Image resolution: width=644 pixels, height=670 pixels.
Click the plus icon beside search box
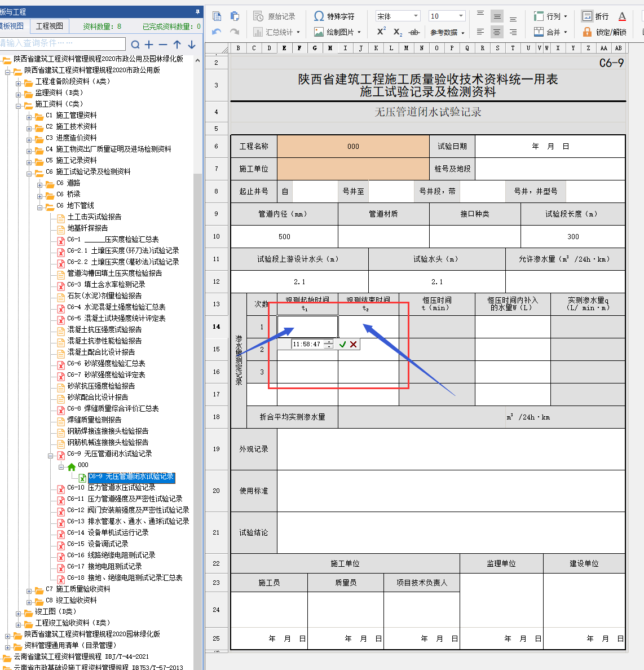tap(149, 45)
